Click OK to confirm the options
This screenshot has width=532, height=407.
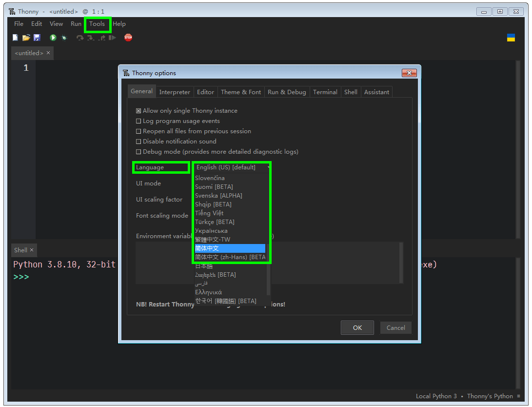[x=357, y=327]
